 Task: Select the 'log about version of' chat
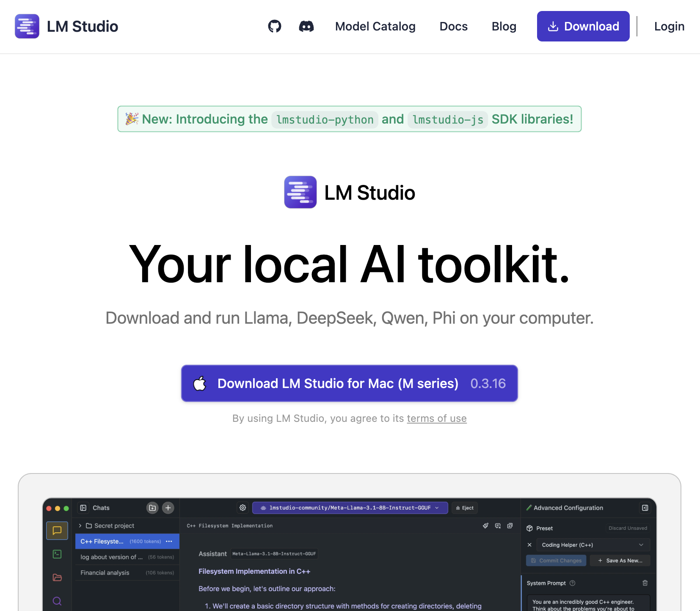127,557
